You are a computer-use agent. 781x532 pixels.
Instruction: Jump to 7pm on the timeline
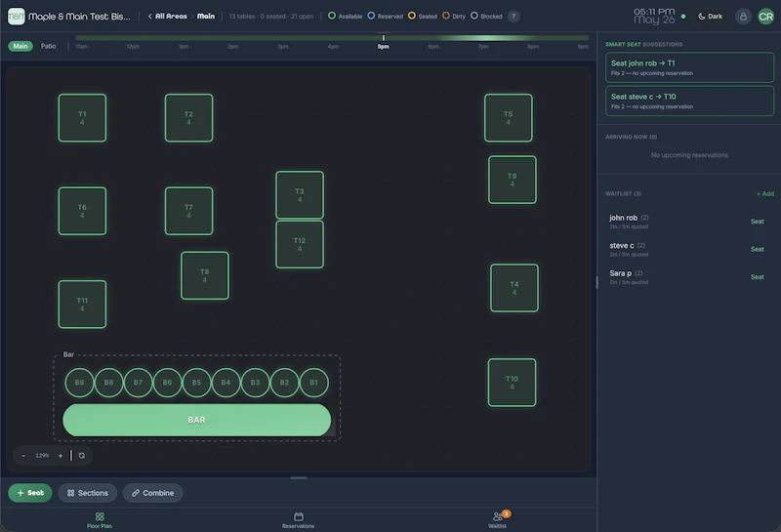483,46
